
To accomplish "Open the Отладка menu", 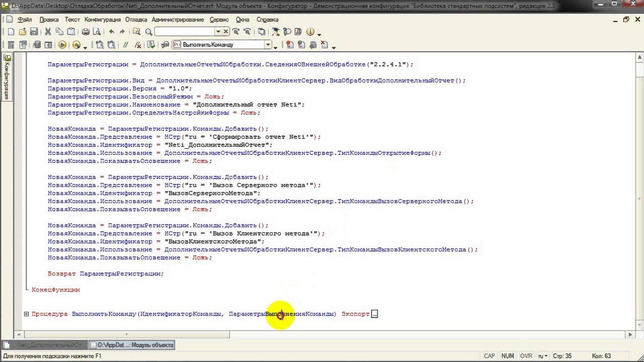I will [136, 20].
